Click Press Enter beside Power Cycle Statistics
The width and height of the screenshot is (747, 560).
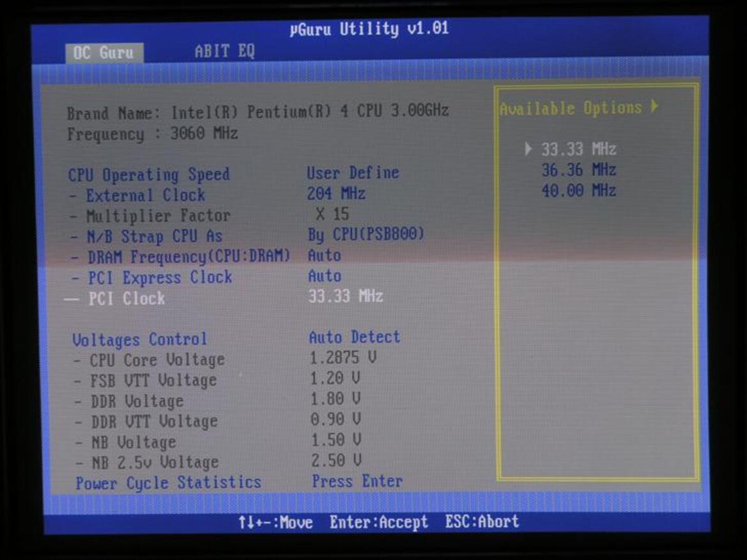point(357,481)
